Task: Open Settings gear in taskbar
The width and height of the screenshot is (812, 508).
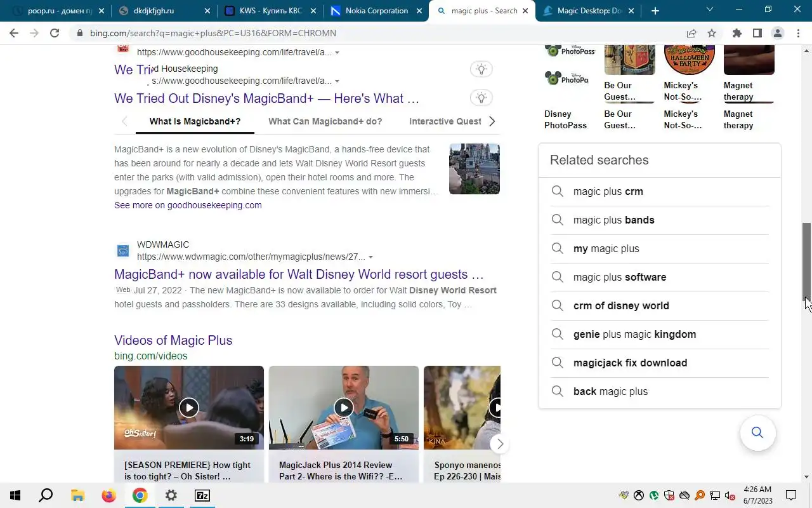Action: (x=171, y=495)
